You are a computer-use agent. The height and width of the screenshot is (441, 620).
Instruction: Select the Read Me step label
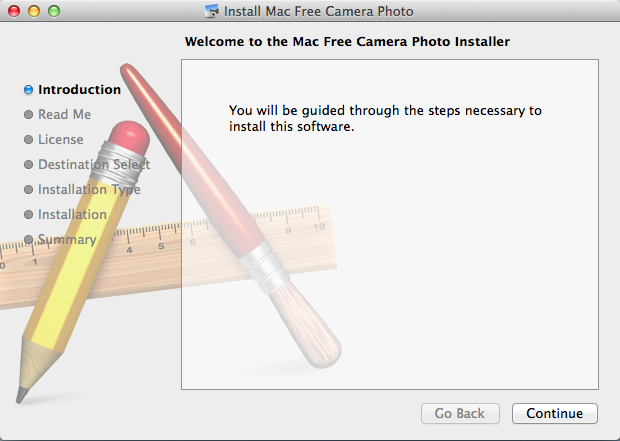(64, 115)
